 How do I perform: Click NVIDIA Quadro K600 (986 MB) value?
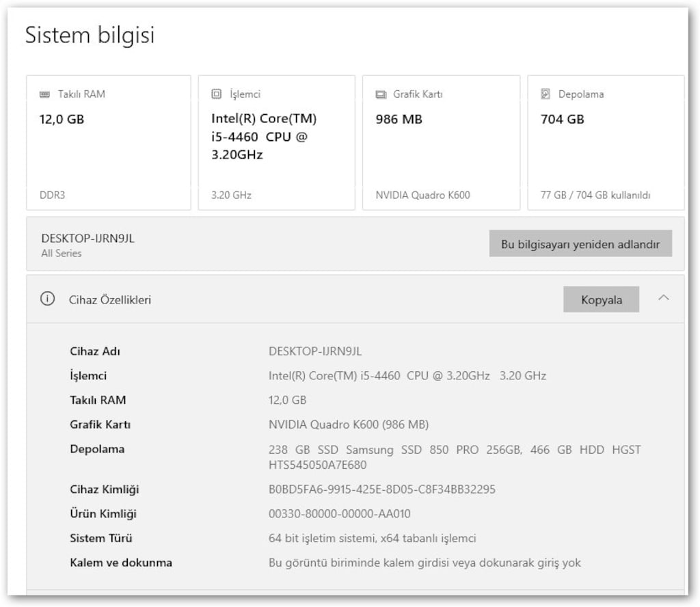349,424
